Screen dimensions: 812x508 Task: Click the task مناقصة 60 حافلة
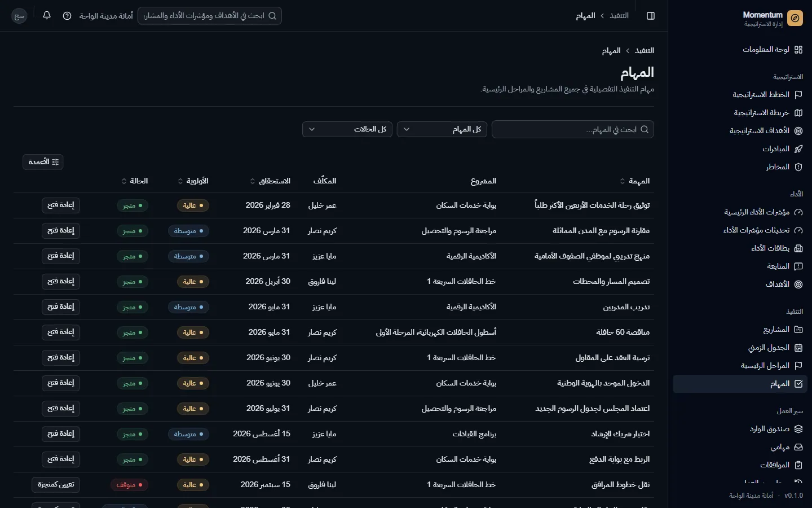click(623, 332)
